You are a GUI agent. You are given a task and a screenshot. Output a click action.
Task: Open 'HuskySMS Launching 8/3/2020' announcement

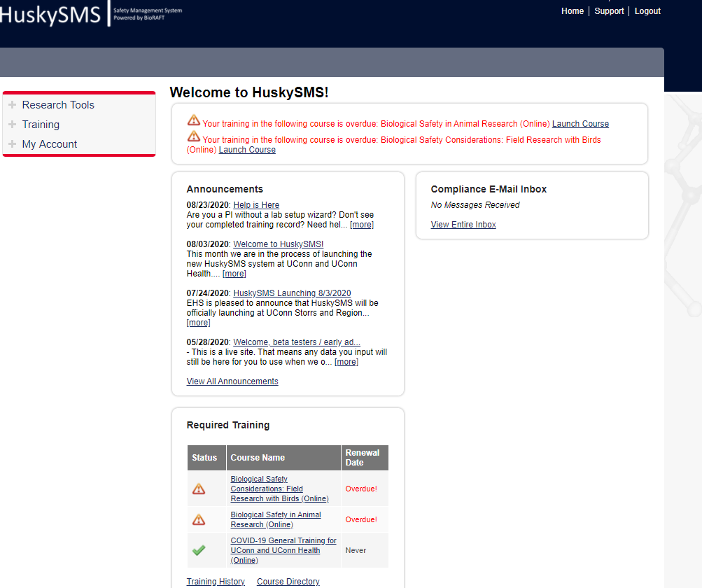[x=292, y=293]
